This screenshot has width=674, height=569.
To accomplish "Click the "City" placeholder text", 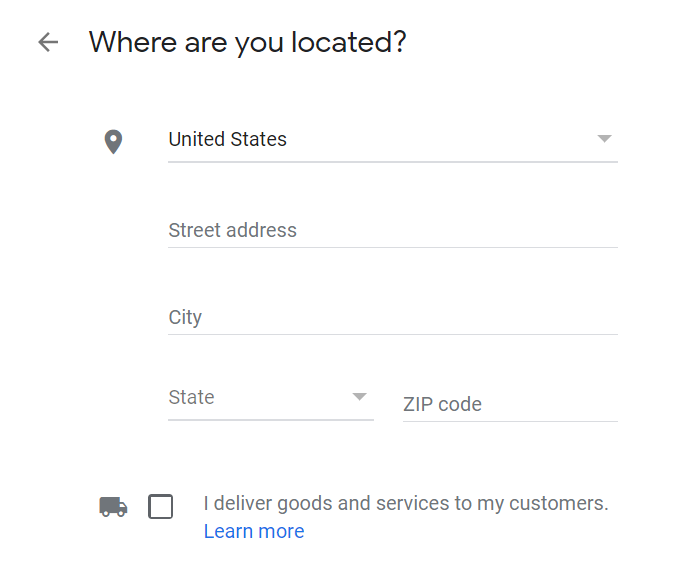I will [186, 318].
